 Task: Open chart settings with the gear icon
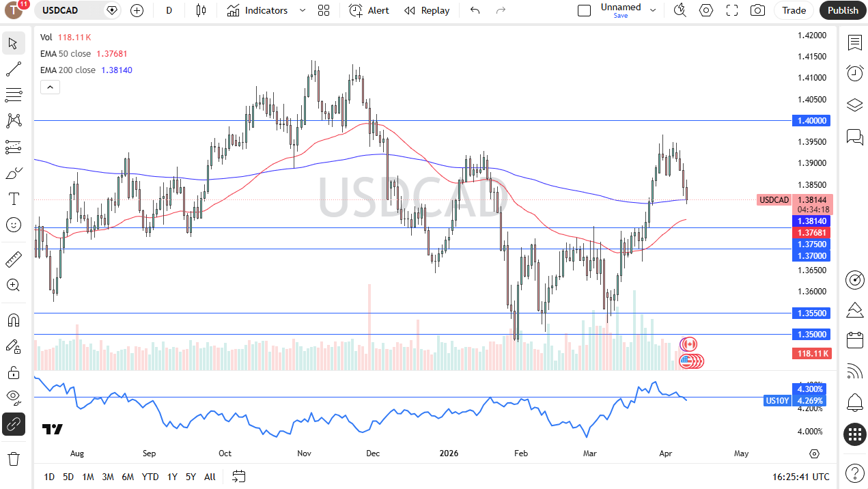tap(706, 10)
